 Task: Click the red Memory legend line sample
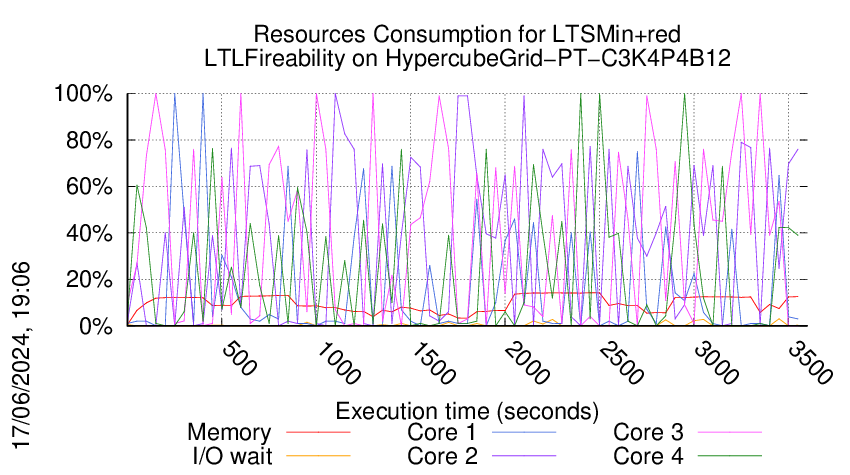click(318, 432)
